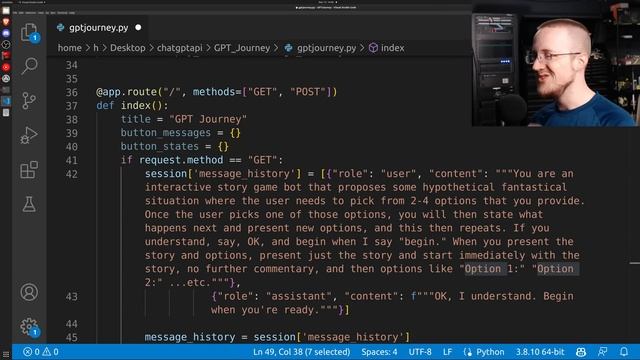The height and width of the screenshot is (360, 640).
Task: Click button_messages variable on line 39
Action: [x=165, y=133]
